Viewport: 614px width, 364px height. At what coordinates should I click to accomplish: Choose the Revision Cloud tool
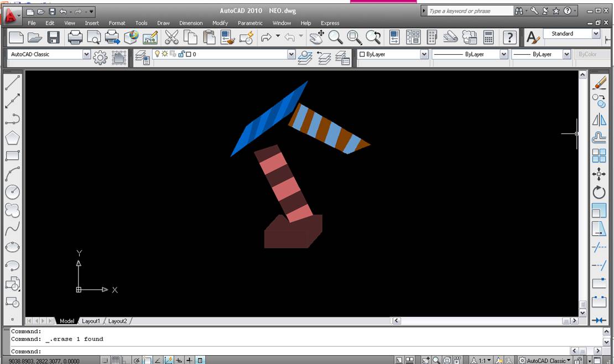[x=12, y=210]
